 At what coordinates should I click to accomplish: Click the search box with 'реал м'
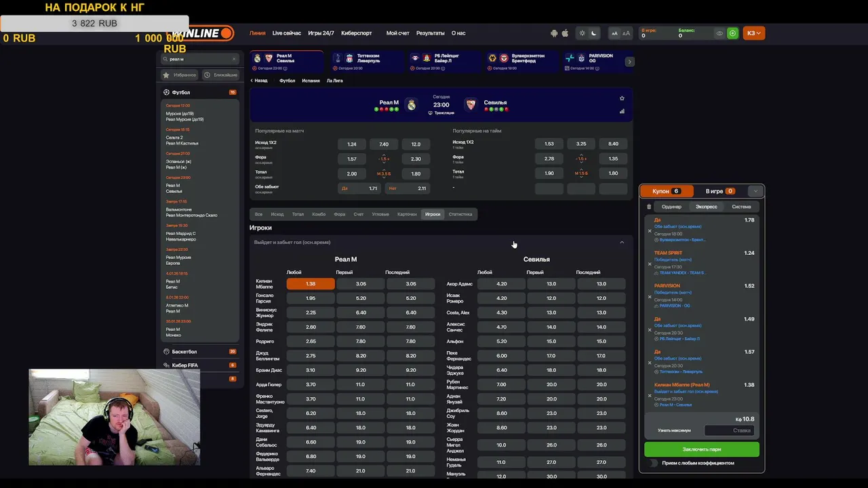[199, 59]
